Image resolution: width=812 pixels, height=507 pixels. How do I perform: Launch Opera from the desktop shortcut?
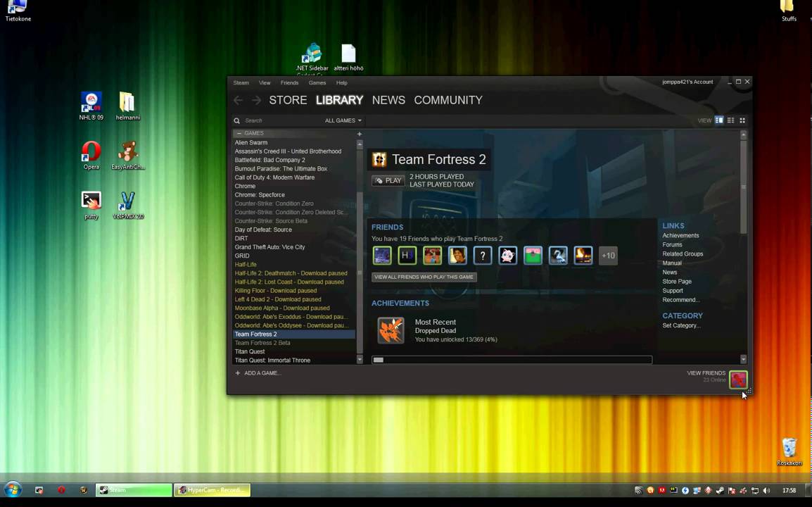click(x=91, y=156)
